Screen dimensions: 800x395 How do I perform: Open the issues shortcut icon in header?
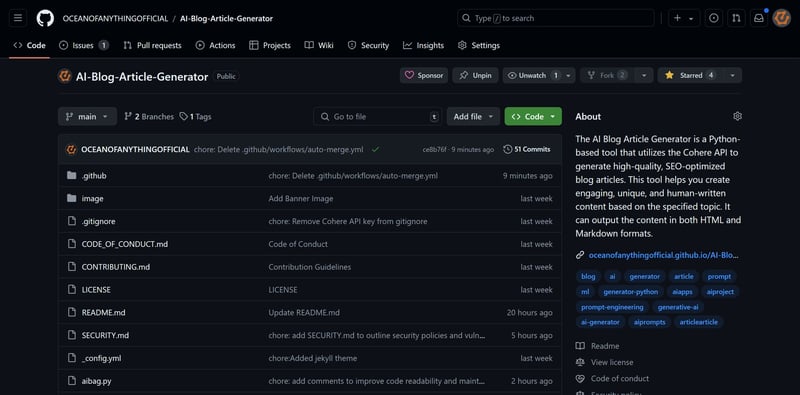point(714,18)
